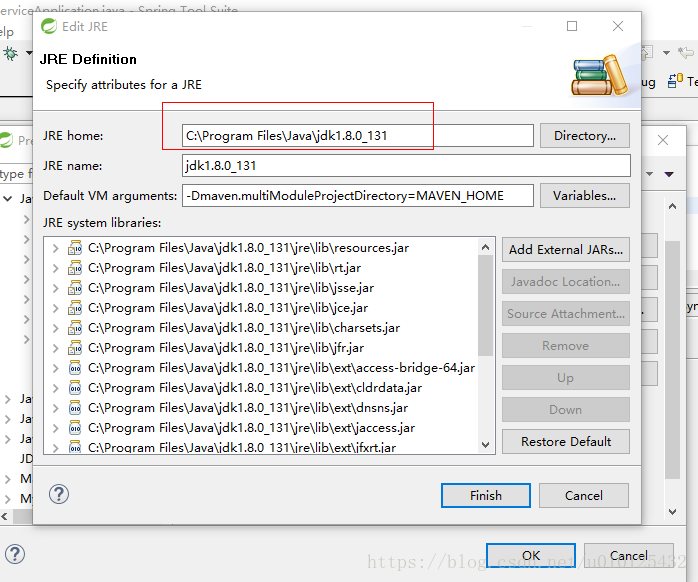Expand the charsets.jar library entry
Image resolution: width=698 pixels, height=582 pixels.
coord(55,328)
